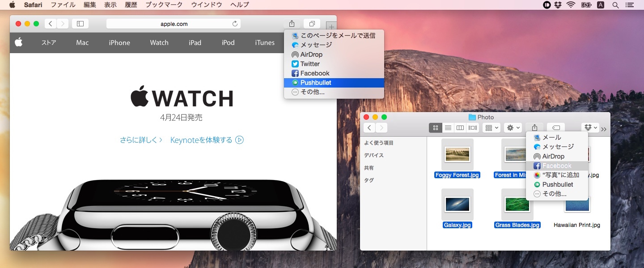Image resolution: width=644 pixels, height=268 pixels.
Task: Open the iPad section link
Action: click(x=195, y=43)
